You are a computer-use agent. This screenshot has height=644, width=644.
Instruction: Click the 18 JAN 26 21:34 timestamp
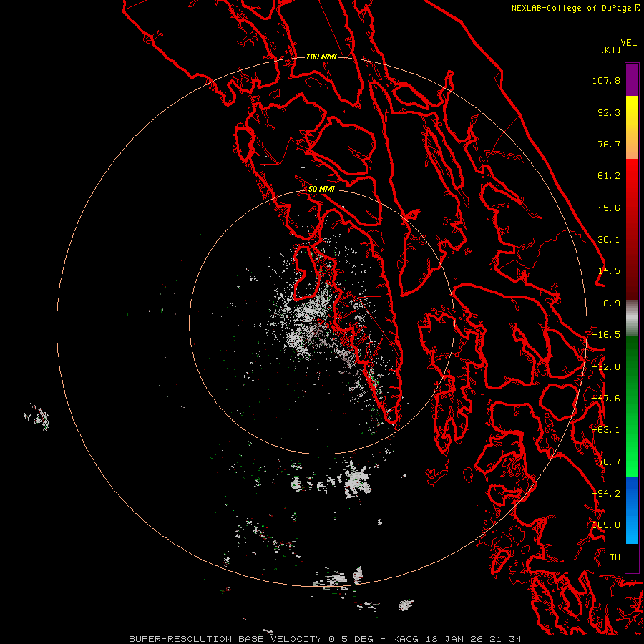(x=474, y=639)
